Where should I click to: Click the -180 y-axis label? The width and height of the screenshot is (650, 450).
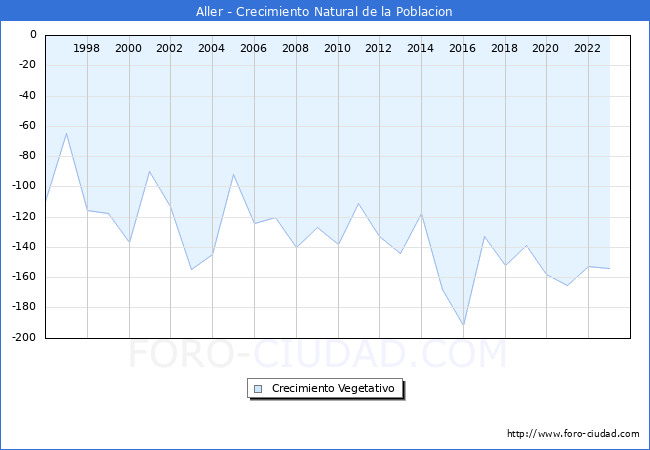pyautogui.click(x=24, y=307)
